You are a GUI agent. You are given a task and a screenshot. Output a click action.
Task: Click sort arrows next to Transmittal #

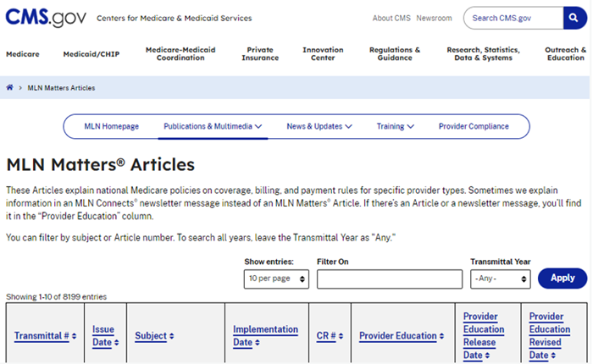pyautogui.click(x=75, y=336)
